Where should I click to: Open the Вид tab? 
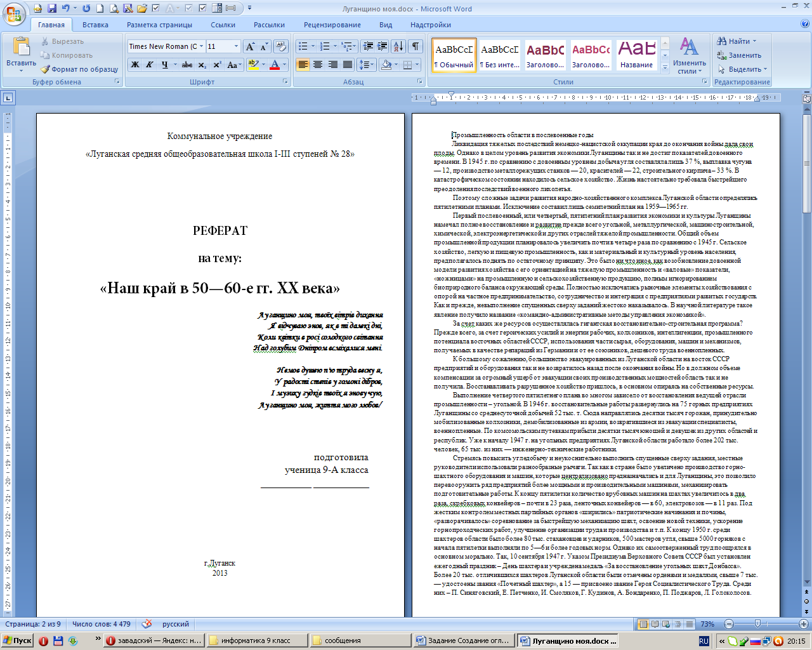[386, 25]
